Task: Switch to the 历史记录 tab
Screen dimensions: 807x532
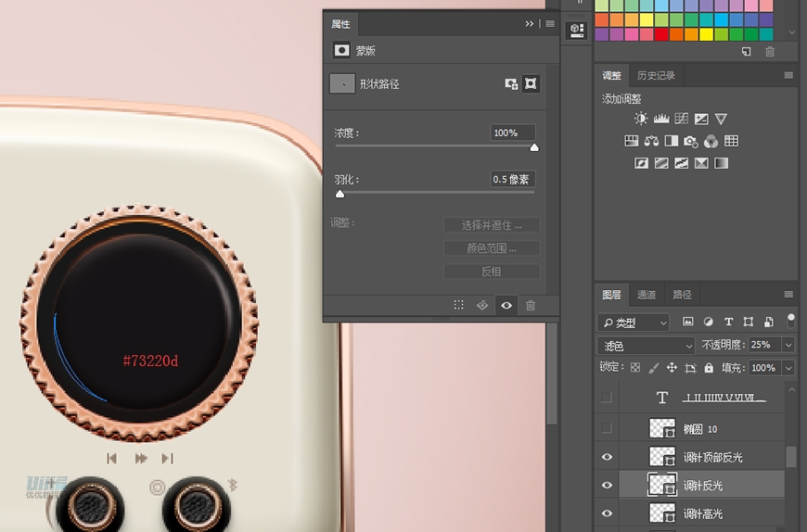Action: point(656,75)
